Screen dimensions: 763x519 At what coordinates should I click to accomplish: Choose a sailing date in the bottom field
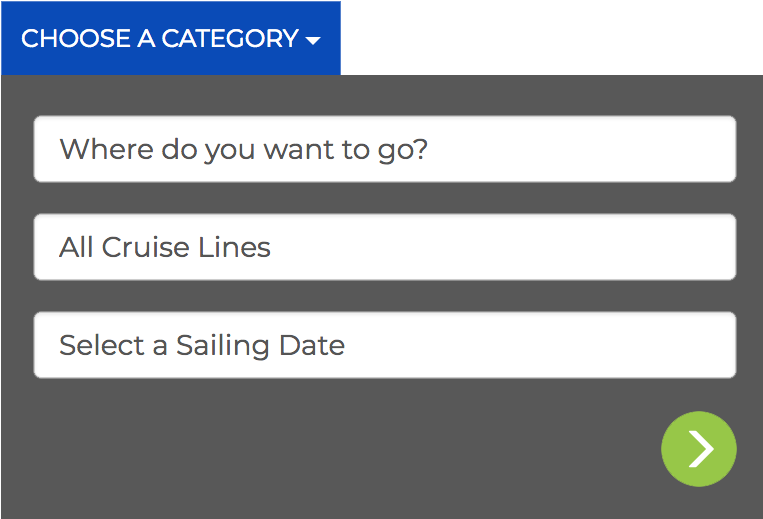(x=385, y=345)
